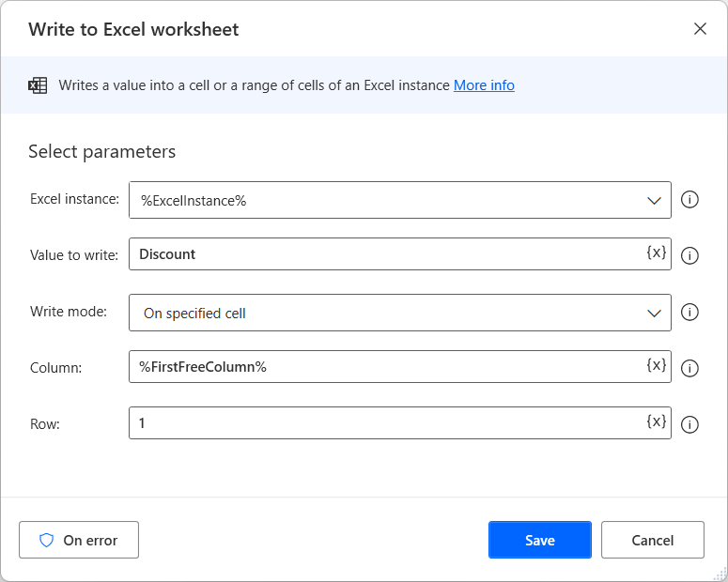Insert variable into Value to write field

click(x=656, y=253)
